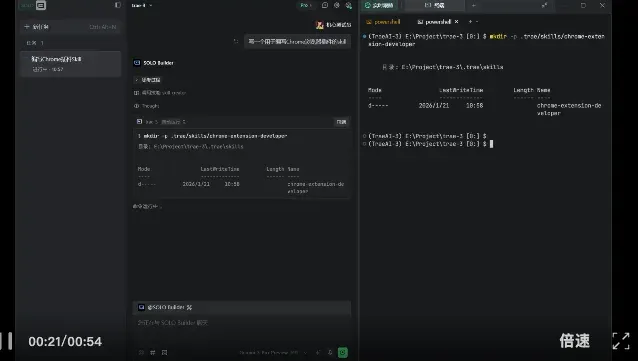Click the green stop/send button in chat
The width and height of the screenshot is (638, 361).
[x=343, y=352]
